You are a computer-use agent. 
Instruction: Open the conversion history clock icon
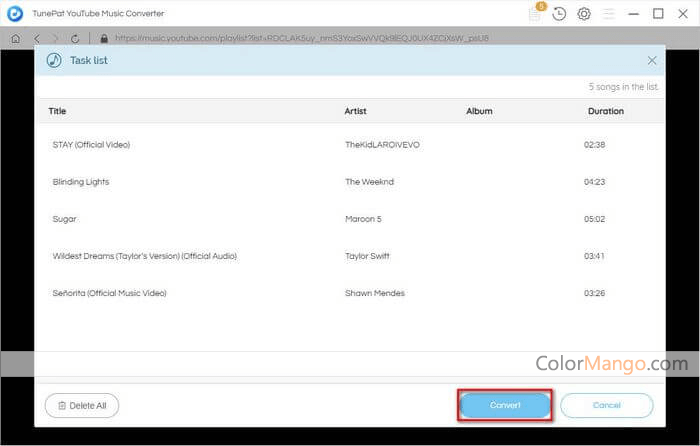[x=559, y=14]
